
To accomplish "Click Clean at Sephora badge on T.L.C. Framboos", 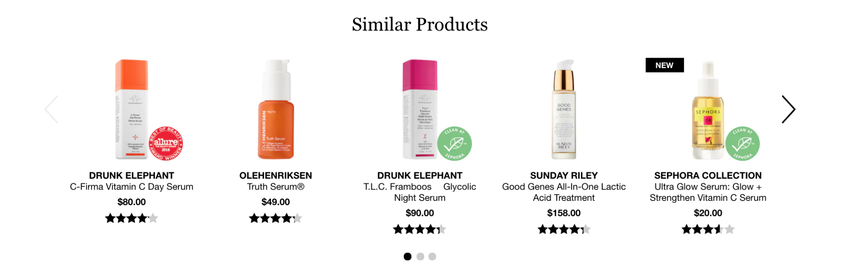I will click(x=454, y=144).
